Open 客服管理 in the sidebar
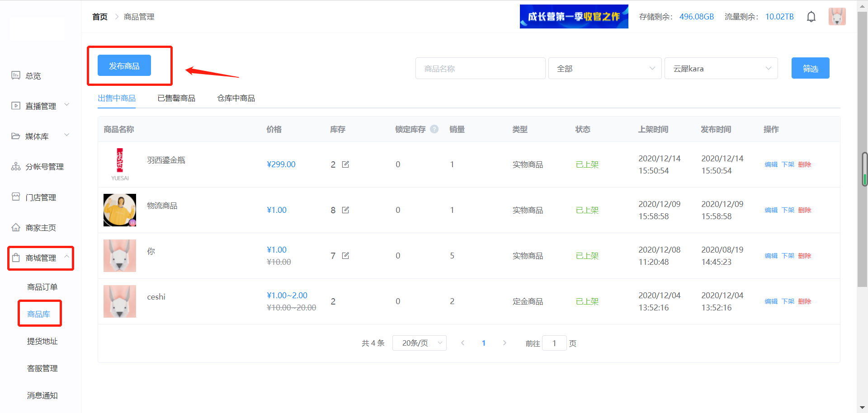Screen dimensions: 868x413 (x=42, y=368)
